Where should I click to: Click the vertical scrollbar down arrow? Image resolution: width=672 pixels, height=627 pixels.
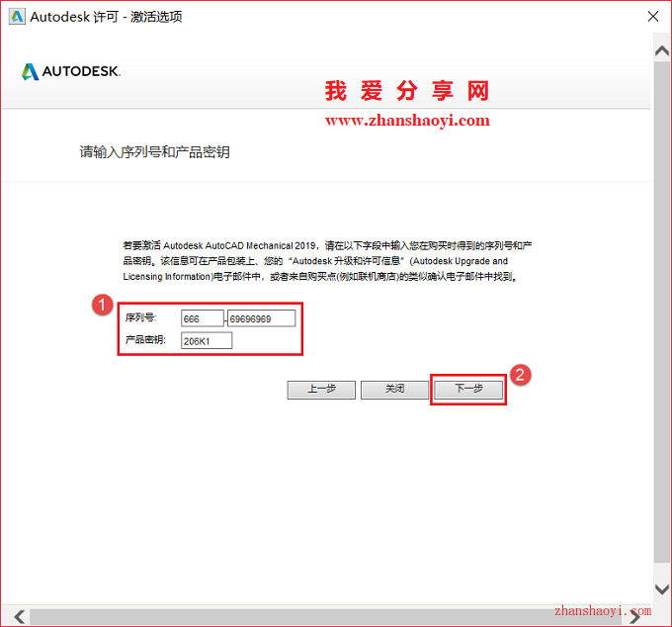click(x=662, y=589)
